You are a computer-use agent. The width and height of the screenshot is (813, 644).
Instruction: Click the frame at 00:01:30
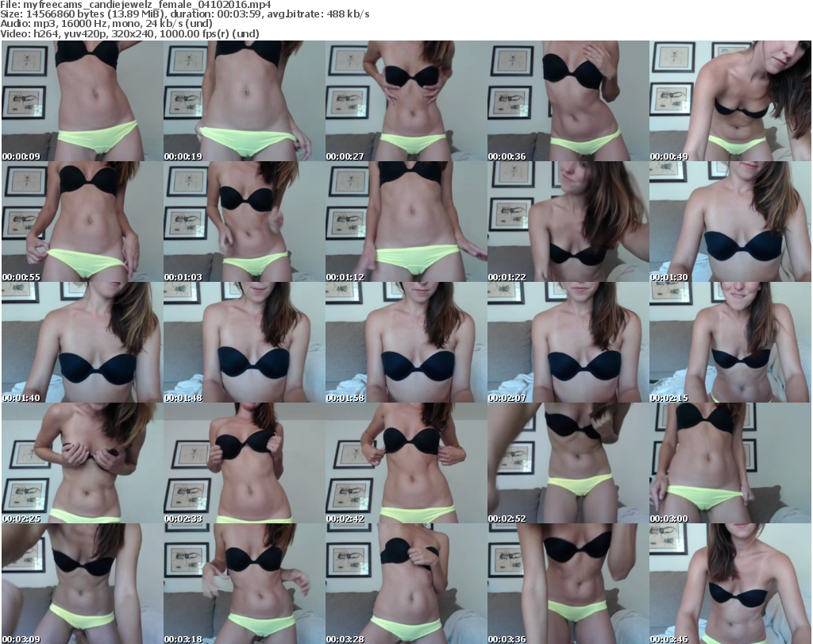point(730,222)
